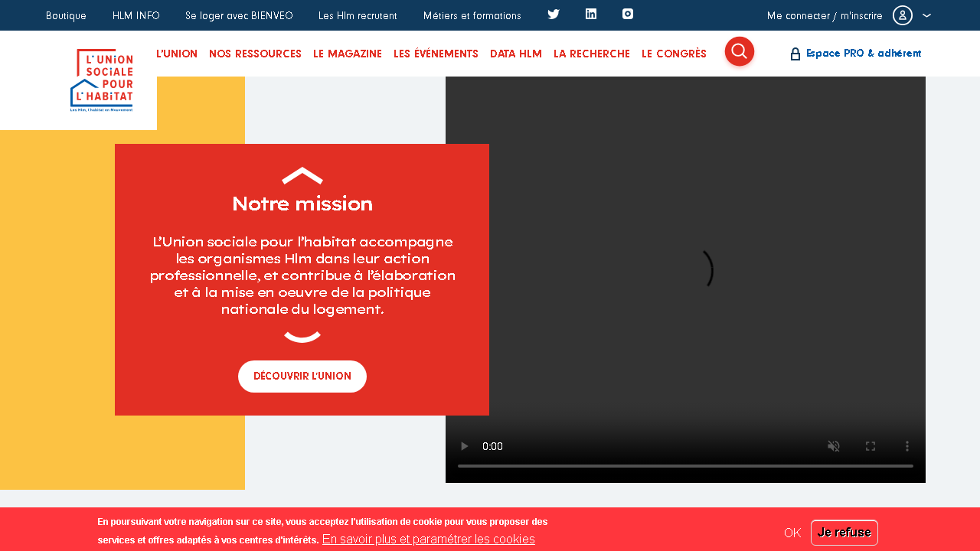
Task: Open Les Hlm recrutent link
Action: point(358,15)
